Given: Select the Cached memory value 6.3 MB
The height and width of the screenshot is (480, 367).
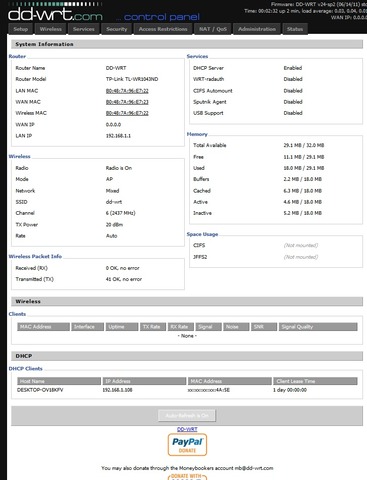Looking at the screenshot, I should click(303, 191).
